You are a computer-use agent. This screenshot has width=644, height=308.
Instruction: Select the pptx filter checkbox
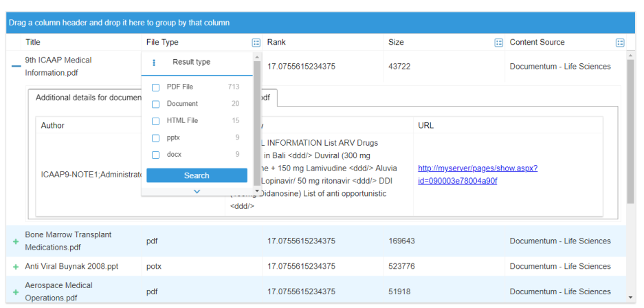click(x=155, y=138)
